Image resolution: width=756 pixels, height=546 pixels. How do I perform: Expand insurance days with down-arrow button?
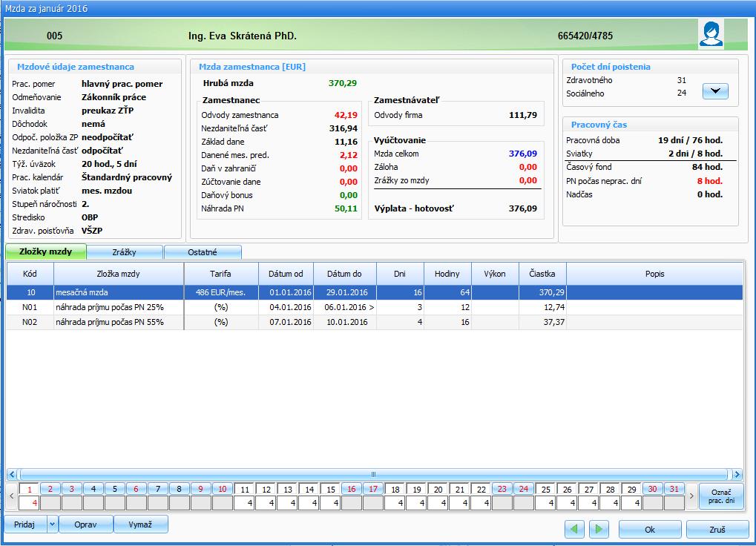(x=715, y=91)
